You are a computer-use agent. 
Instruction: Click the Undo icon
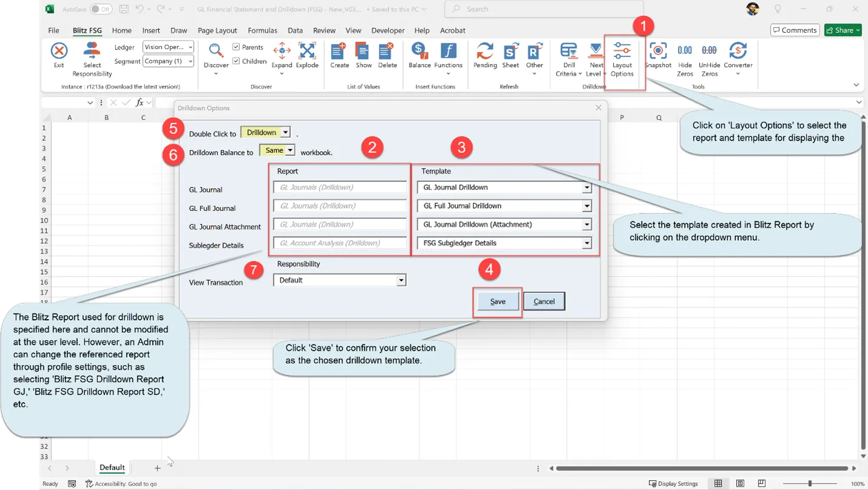[140, 9]
